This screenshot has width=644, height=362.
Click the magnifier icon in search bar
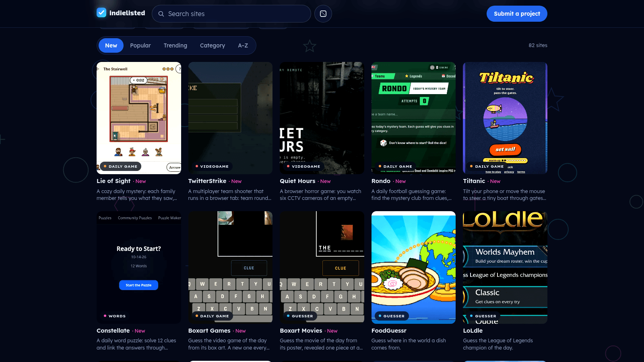pyautogui.click(x=161, y=14)
